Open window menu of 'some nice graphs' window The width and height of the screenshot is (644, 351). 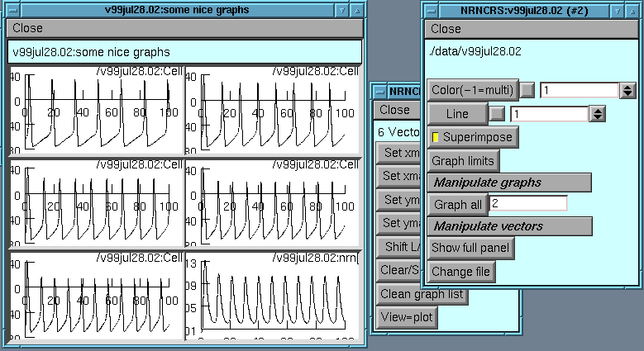pyautogui.click(x=14, y=10)
